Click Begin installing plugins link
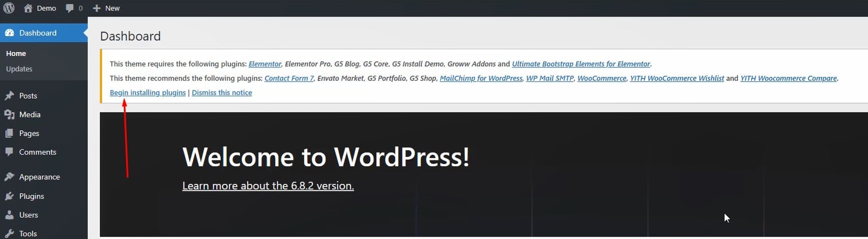 [x=148, y=92]
